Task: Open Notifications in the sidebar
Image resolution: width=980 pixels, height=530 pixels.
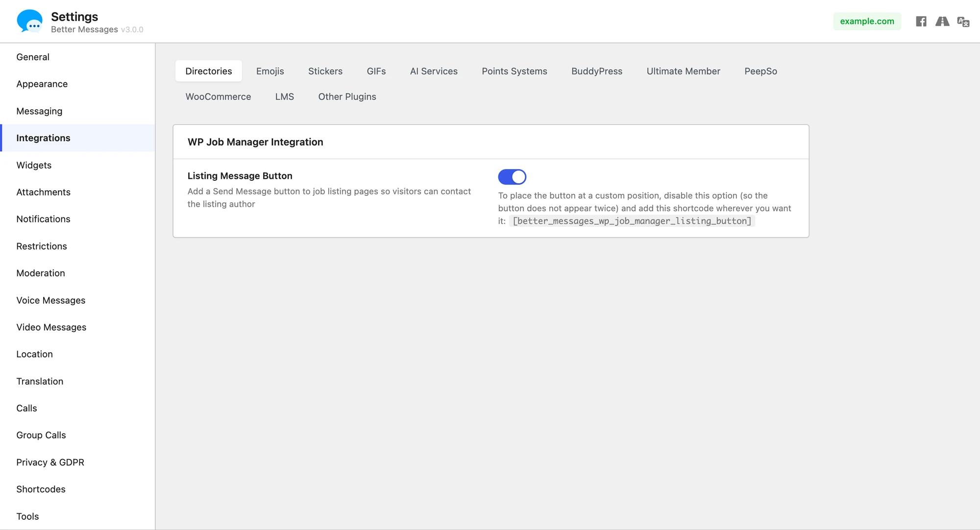Action: [77, 219]
